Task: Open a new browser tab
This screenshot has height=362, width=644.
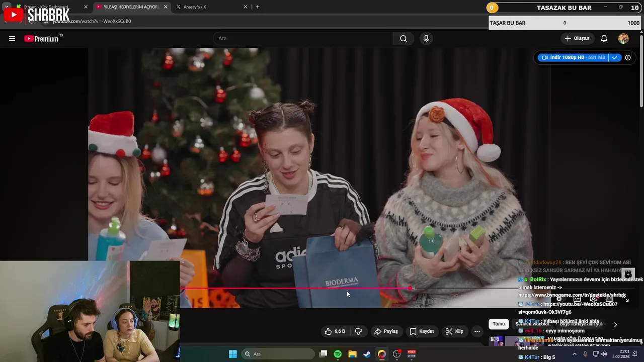Action: point(258,7)
